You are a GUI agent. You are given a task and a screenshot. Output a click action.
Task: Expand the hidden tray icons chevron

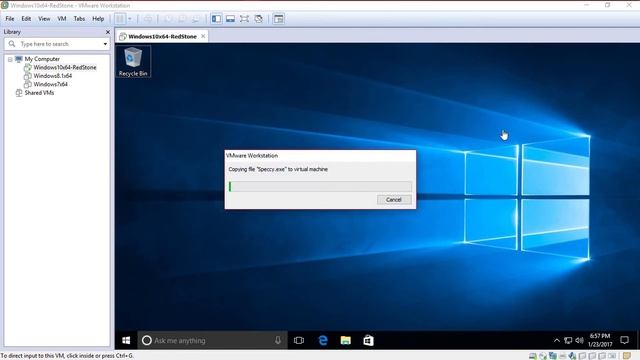[557, 340]
